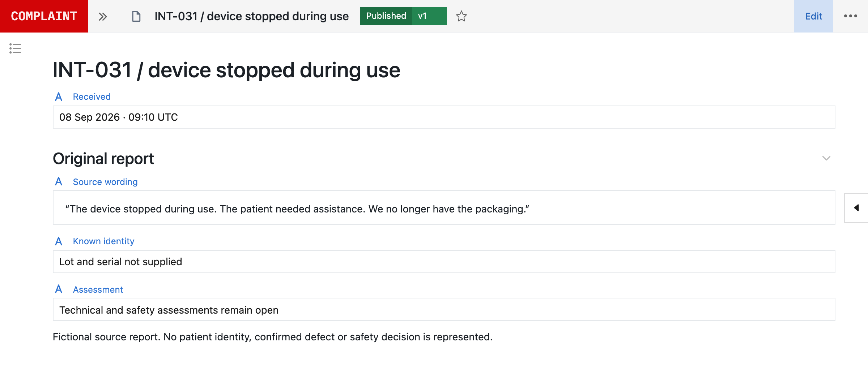
Task: Click the text type icon beside Received
Action: (x=59, y=97)
